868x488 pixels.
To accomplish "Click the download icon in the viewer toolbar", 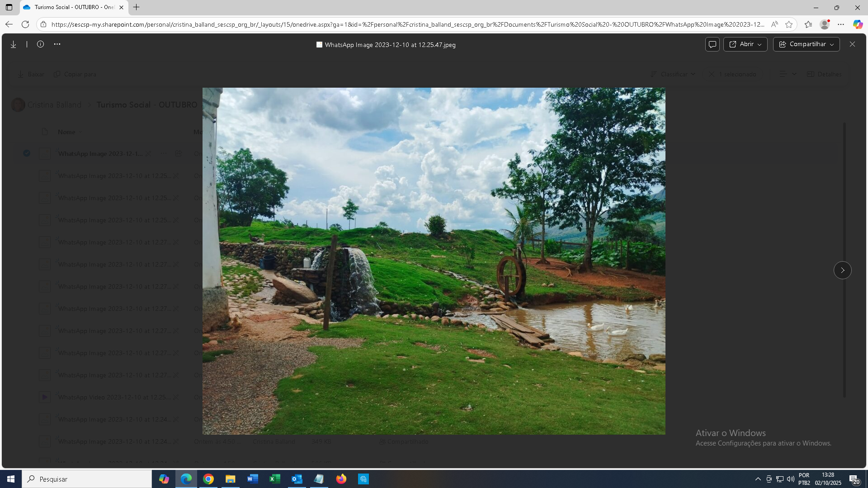I will point(14,44).
